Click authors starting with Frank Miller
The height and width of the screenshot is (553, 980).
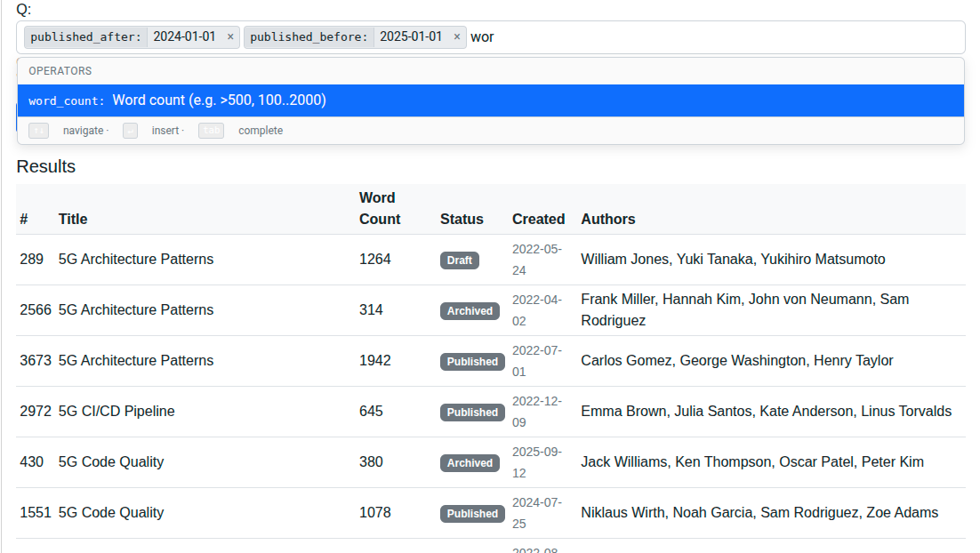(x=745, y=310)
